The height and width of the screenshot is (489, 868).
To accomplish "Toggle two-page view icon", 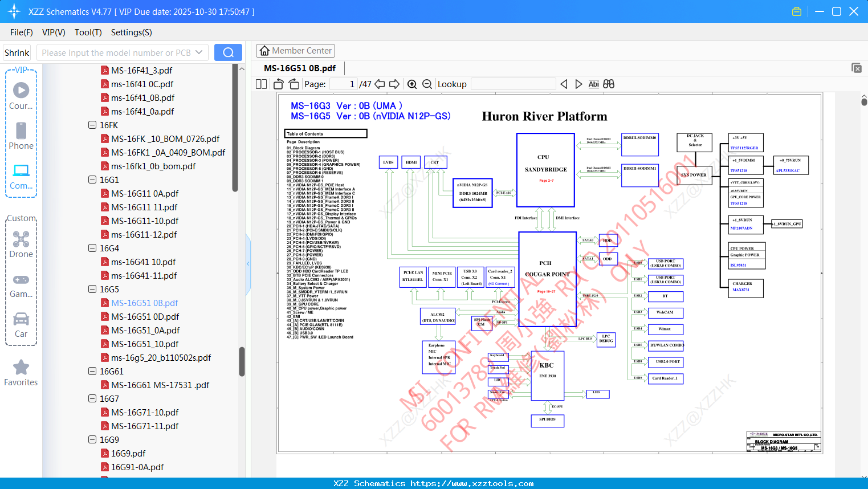I will (261, 84).
